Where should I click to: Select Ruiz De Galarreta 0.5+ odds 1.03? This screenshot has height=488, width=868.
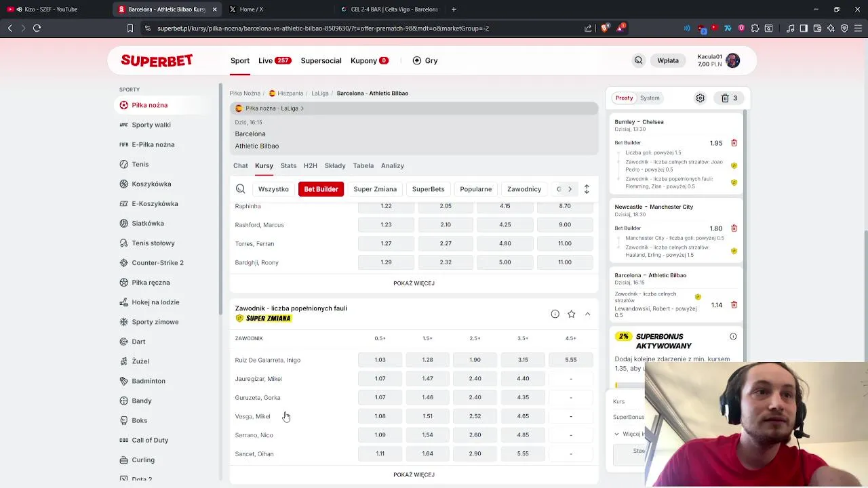click(380, 360)
